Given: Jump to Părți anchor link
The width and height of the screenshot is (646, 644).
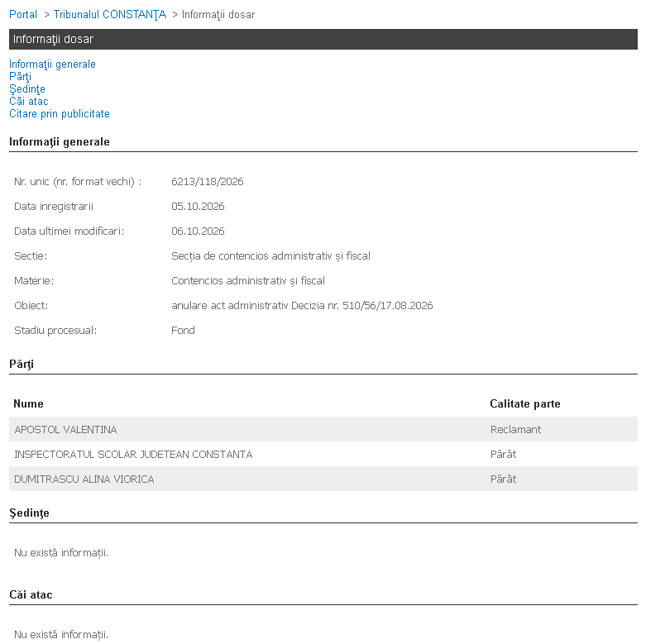Looking at the screenshot, I should point(20,77).
